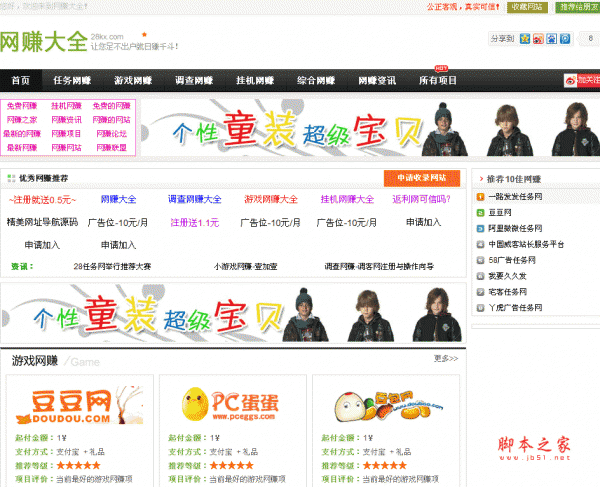
Task: Click the orange 申请收录网站 button
Action: point(422,178)
